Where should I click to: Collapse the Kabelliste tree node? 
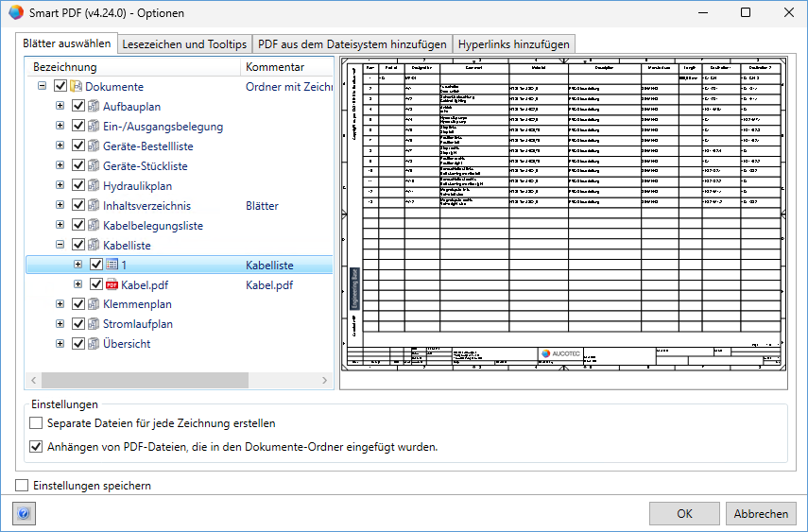coord(60,245)
